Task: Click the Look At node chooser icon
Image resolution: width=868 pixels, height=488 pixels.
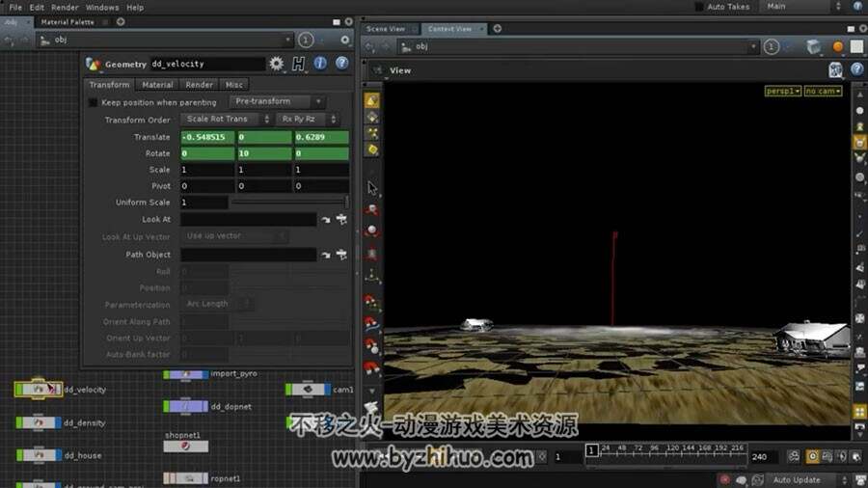Action: coord(341,220)
